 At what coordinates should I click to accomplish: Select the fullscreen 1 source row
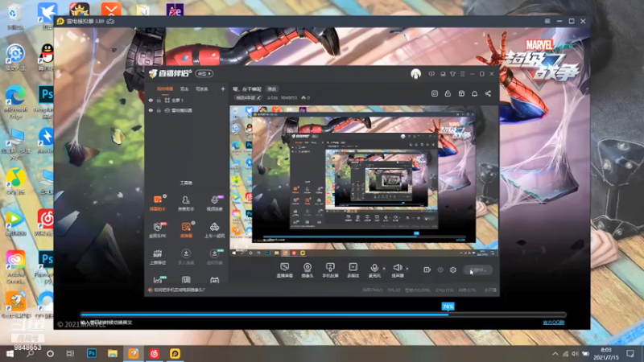point(187,100)
